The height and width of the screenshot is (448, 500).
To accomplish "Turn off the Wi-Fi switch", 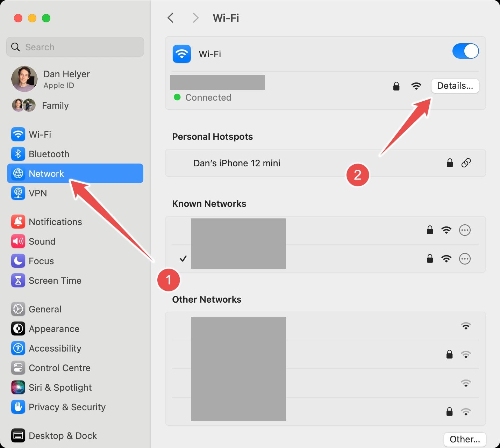I will coord(465,51).
